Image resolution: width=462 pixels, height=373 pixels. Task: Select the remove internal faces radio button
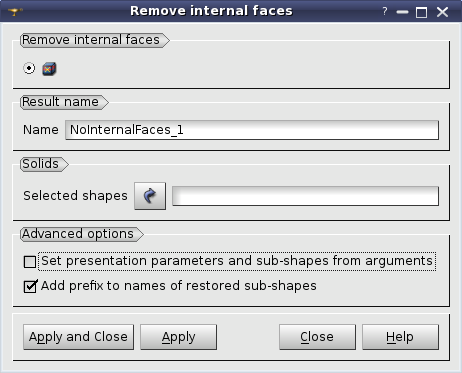29,68
